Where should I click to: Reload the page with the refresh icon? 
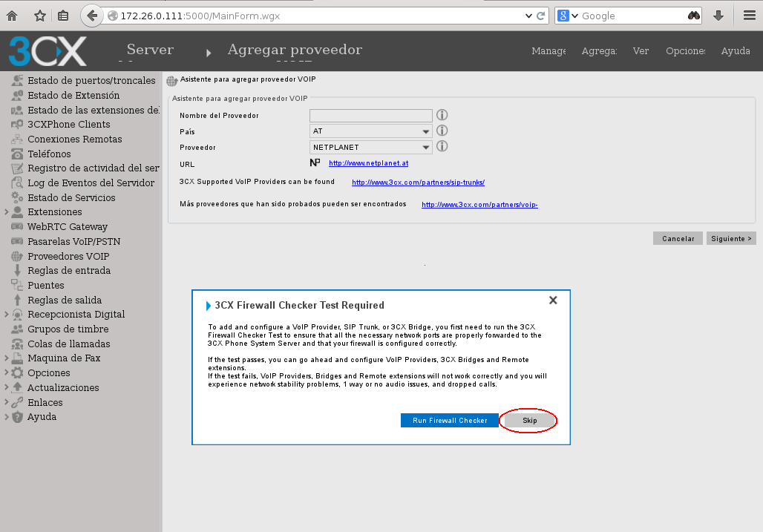541,16
